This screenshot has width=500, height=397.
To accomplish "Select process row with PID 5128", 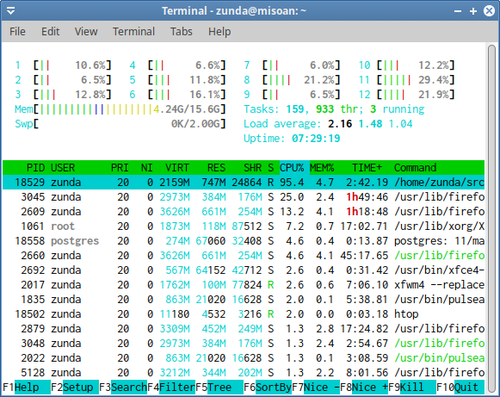I will point(244,373).
